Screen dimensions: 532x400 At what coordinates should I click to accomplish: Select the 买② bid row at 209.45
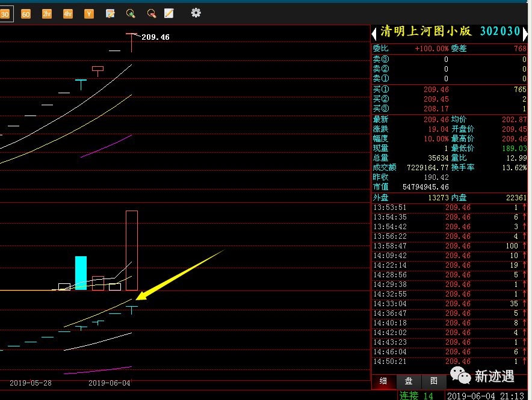point(450,99)
